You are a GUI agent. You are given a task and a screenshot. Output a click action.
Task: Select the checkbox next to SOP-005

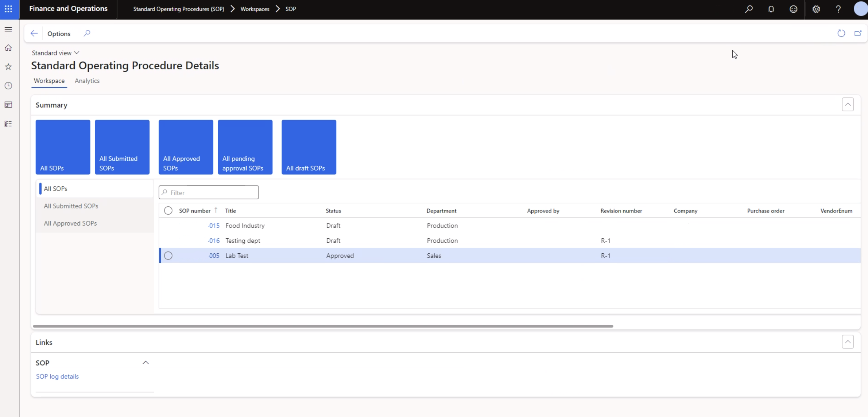[x=168, y=255]
